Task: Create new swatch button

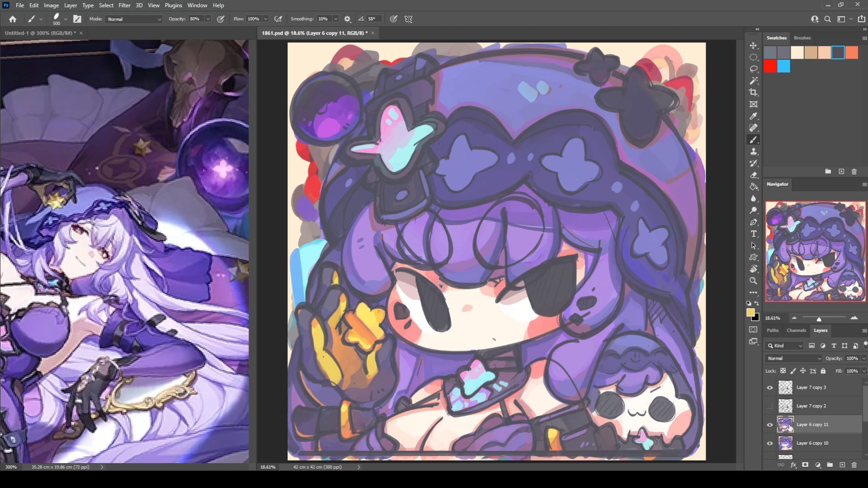Action: point(841,172)
